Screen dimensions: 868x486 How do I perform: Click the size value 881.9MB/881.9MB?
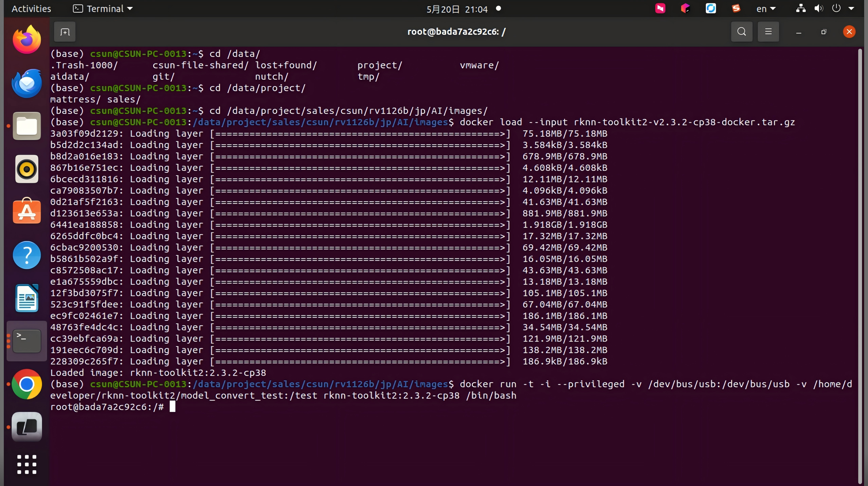(x=565, y=213)
